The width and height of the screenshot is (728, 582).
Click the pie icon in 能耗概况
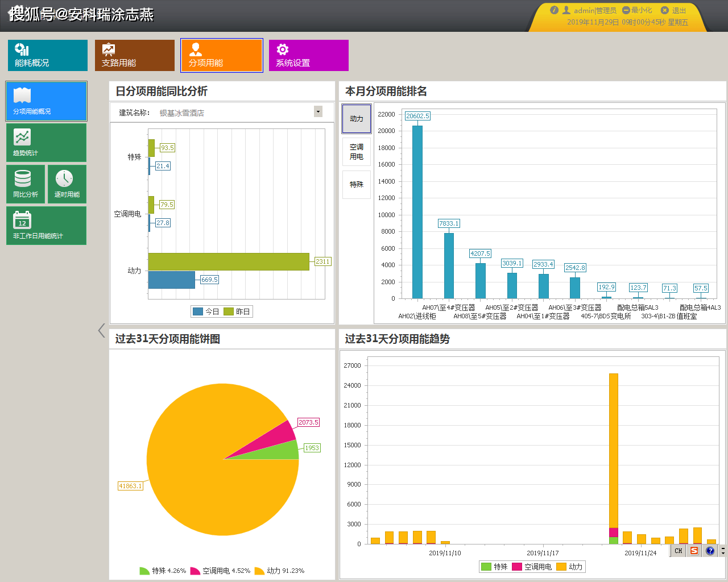click(x=22, y=49)
